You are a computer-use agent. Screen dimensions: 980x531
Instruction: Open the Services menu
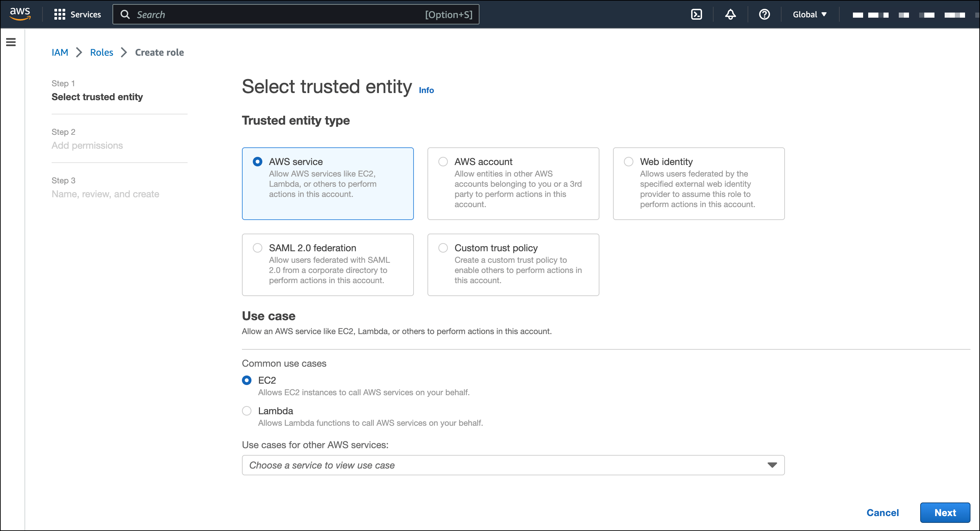(78, 14)
